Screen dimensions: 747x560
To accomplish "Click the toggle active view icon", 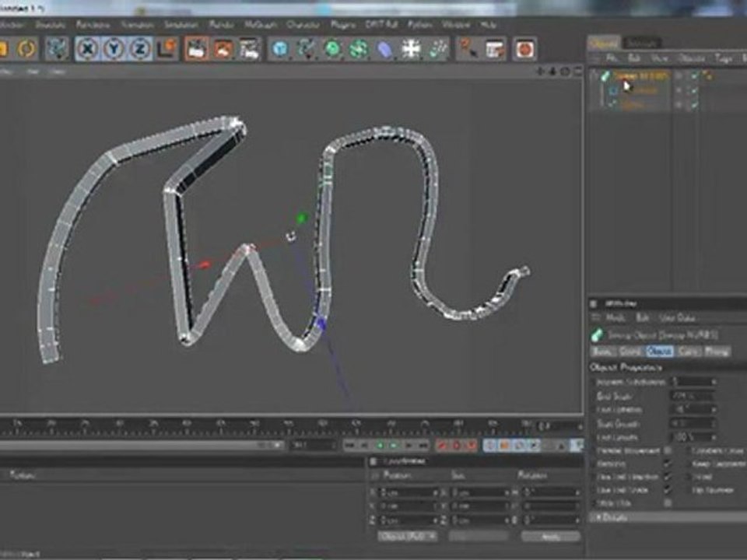I will coord(577,72).
